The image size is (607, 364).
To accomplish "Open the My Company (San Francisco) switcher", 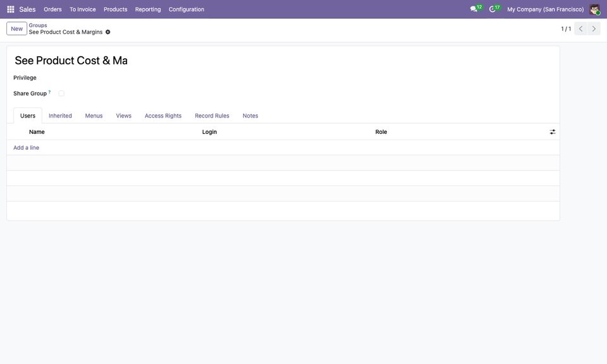I will coord(545,9).
